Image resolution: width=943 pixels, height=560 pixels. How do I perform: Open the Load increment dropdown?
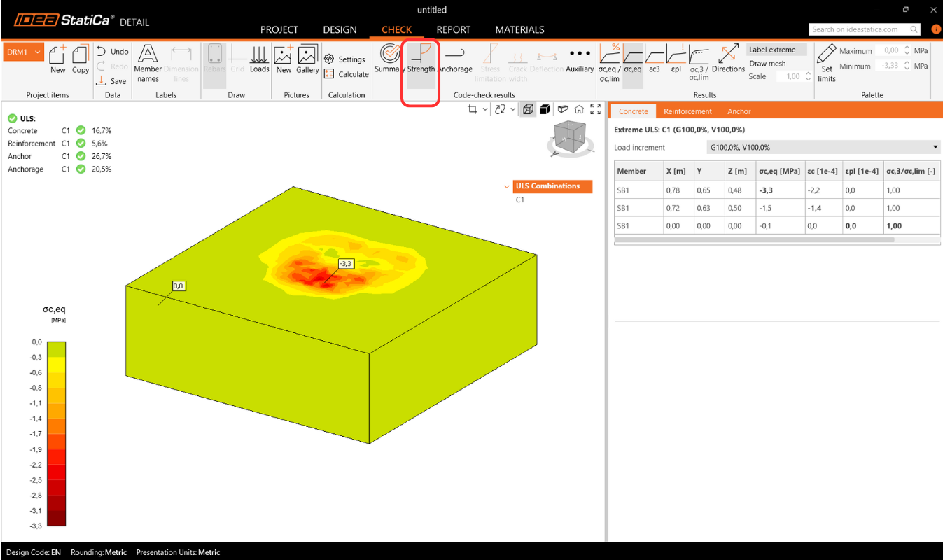[x=823, y=148]
